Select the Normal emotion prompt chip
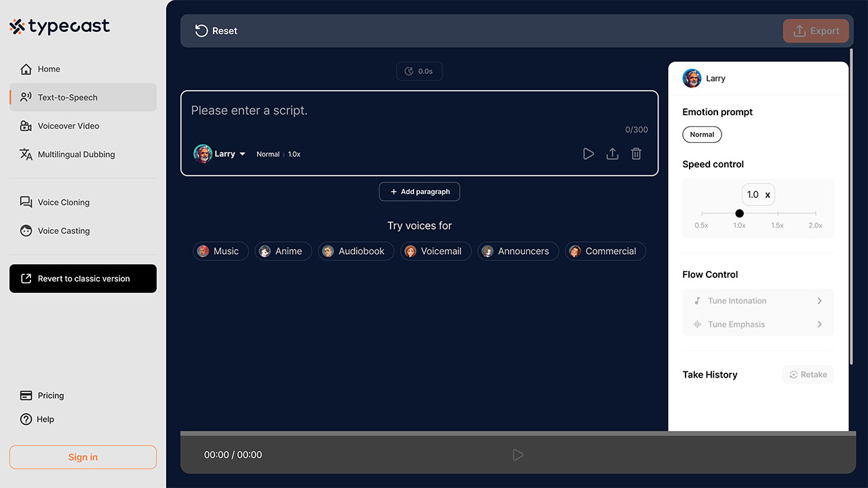The height and width of the screenshot is (488, 868). [x=702, y=135]
